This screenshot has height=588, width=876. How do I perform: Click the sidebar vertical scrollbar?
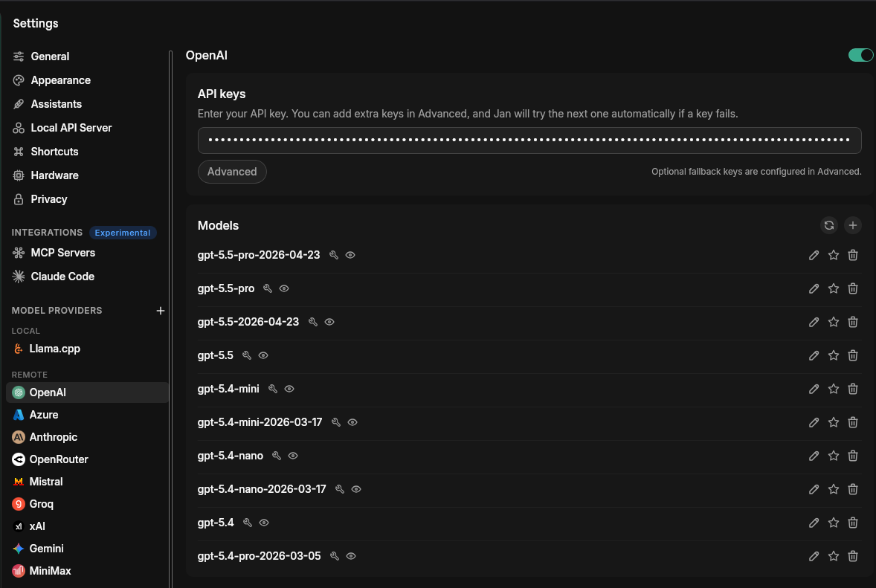coord(170,318)
